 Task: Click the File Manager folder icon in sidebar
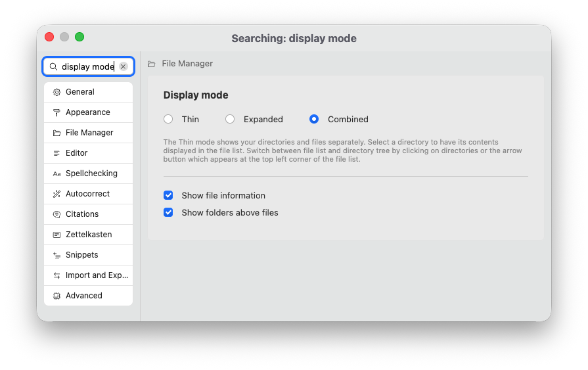[x=57, y=133]
